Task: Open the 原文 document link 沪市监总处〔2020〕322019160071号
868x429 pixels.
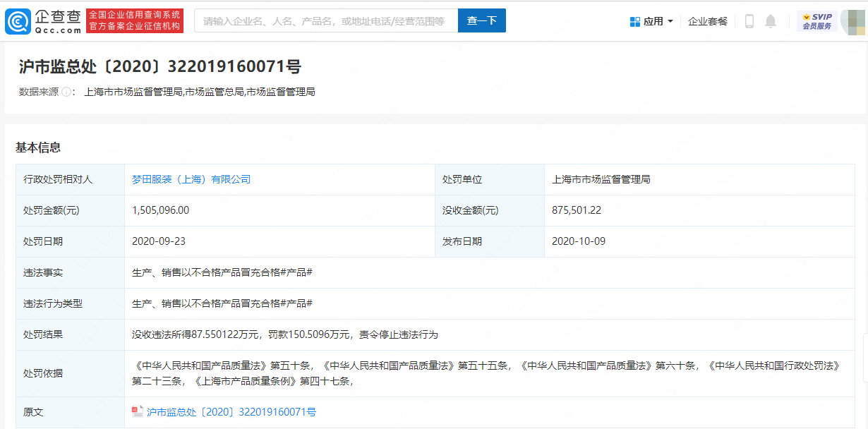Action: (231, 411)
